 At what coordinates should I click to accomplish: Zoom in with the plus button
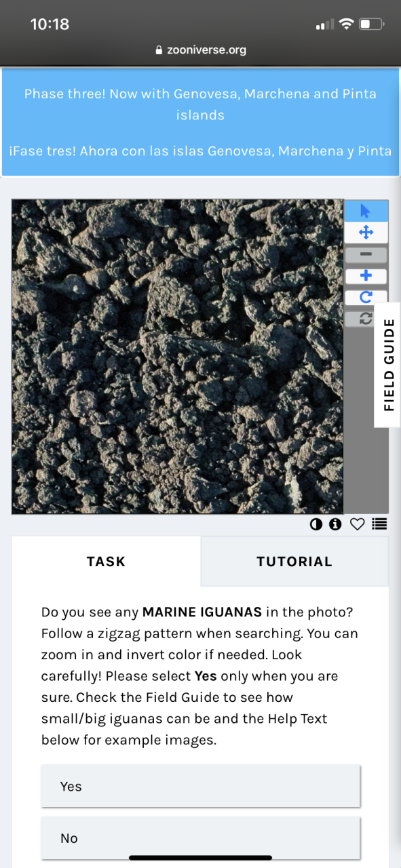(366, 275)
